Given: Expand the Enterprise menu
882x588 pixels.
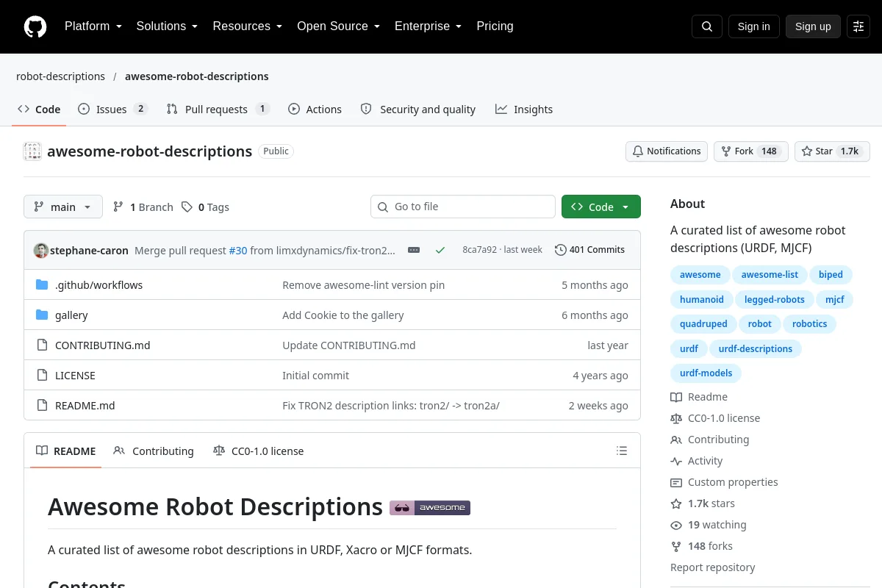Looking at the screenshot, I should coord(429,26).
